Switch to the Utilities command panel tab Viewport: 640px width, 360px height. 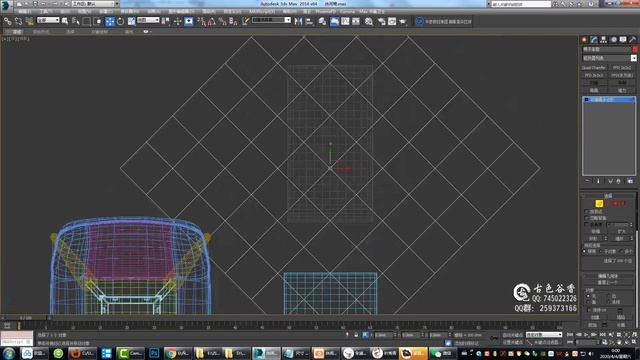click(x=633, y=40)
